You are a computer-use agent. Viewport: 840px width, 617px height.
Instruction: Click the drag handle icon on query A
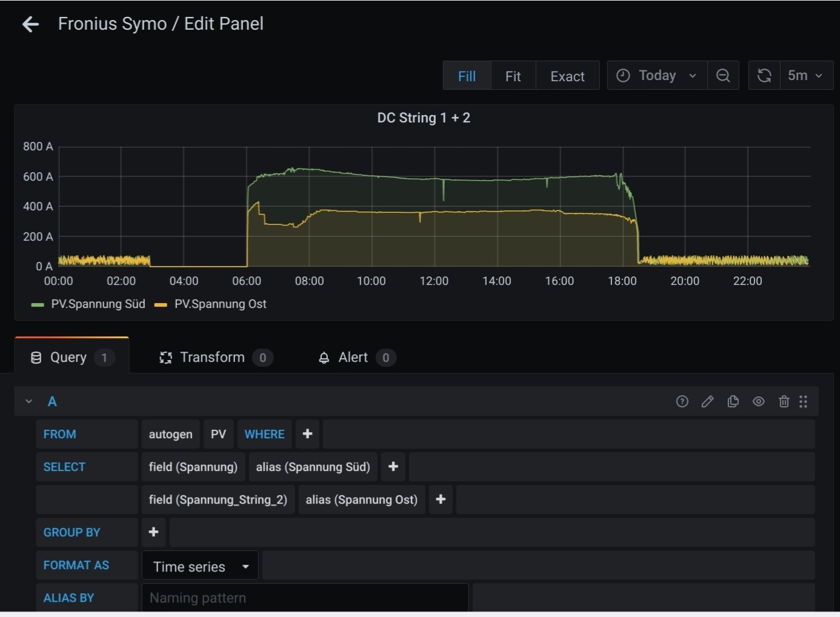(x=803, y=401)
